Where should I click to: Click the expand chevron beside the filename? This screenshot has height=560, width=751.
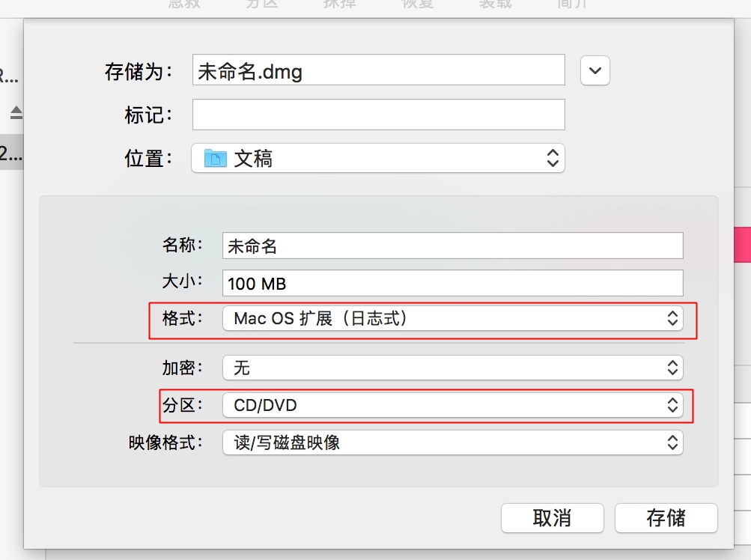point(595,70)
